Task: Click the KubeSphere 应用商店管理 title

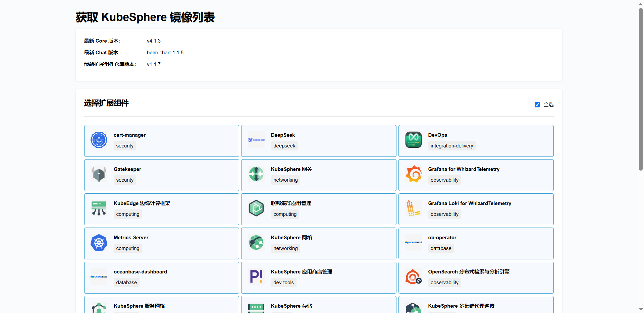Action: click(302, 272)
